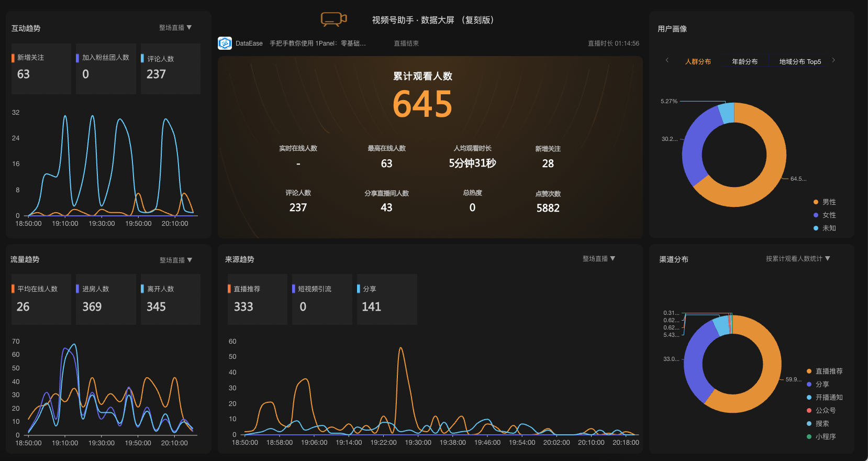The image size is (868, 461).
Task: Click the right arrow in user portrait tabs
Action: coord(833,60)
